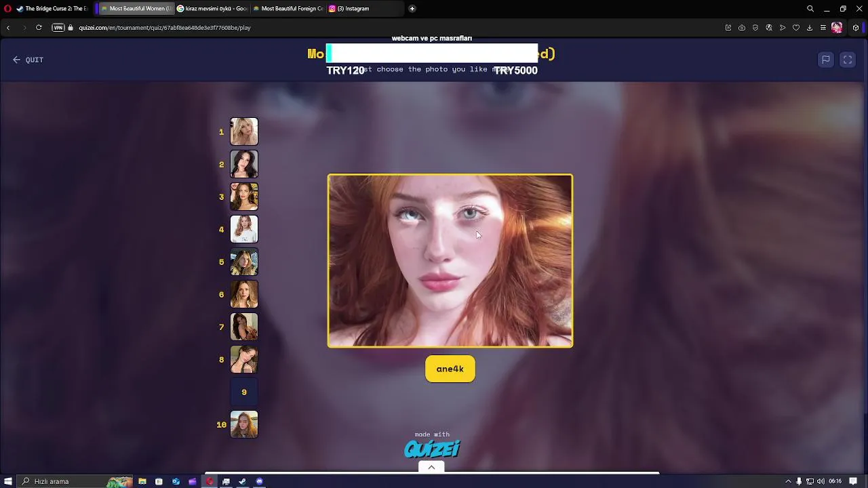Viewport: 868px width, 488px height.
Task: Select rank 8 thumbnail
Action: tap(244, 359)
